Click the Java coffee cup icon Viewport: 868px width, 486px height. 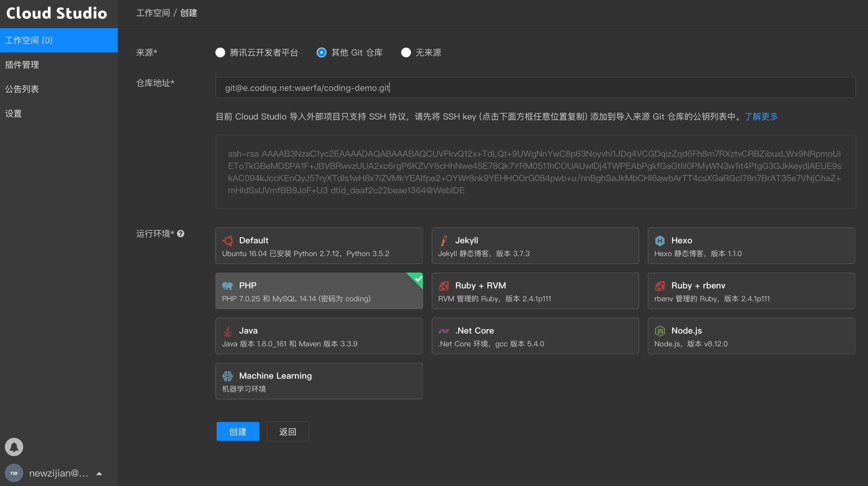(x=228, y=331)
